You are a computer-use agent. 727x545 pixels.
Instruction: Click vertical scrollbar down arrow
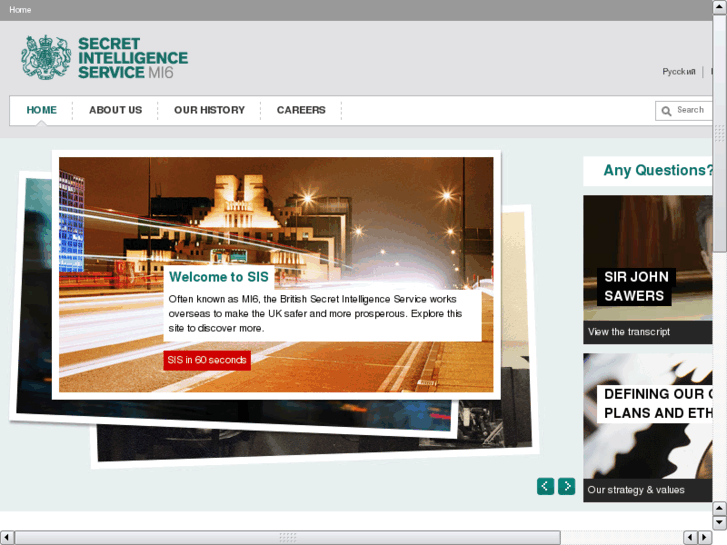coord(720,522)
